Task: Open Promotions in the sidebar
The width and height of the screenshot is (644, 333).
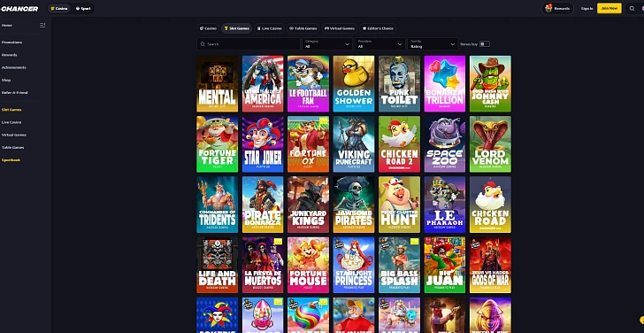Action: [x=11, y=43]
